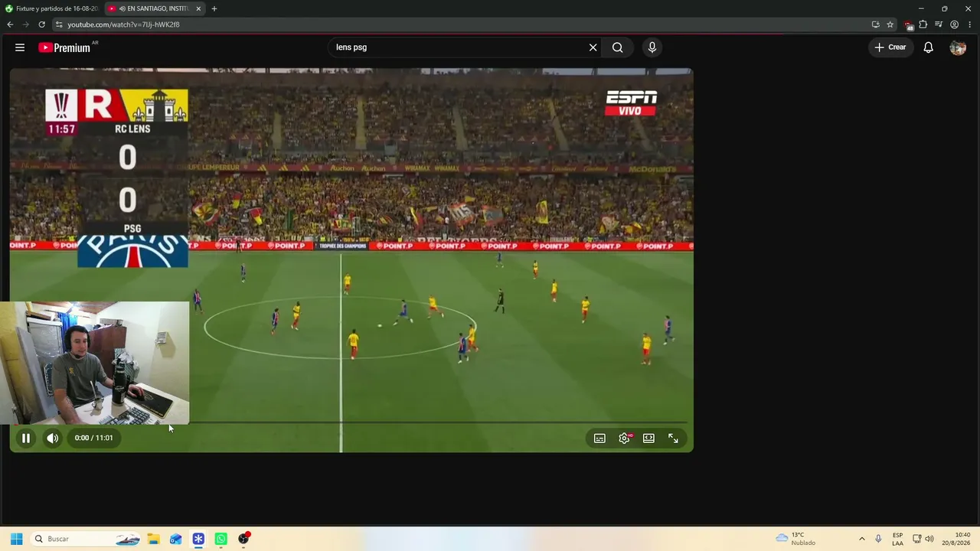Screen dimensions: 980x551
Task: Enter fullscreen mode on the video
Action: 673,439
